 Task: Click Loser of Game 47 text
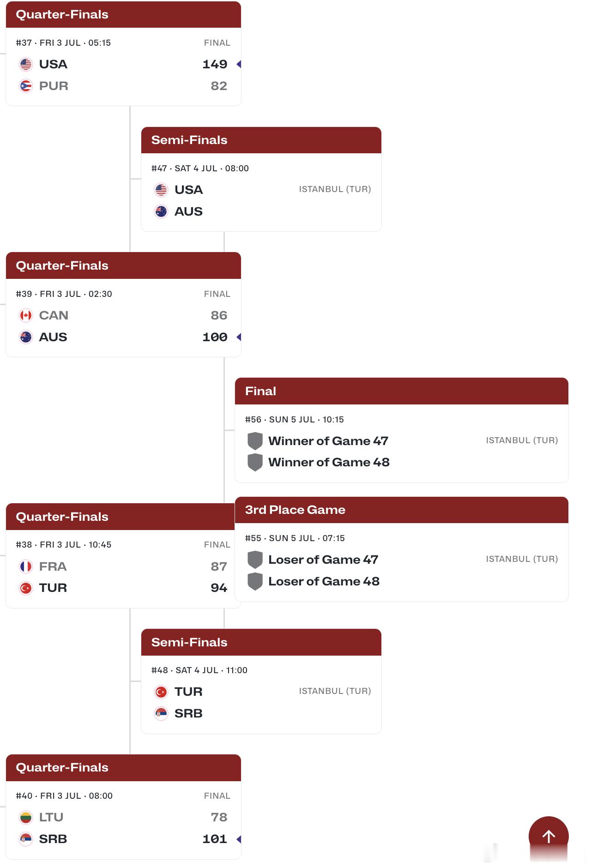point(323,560)
